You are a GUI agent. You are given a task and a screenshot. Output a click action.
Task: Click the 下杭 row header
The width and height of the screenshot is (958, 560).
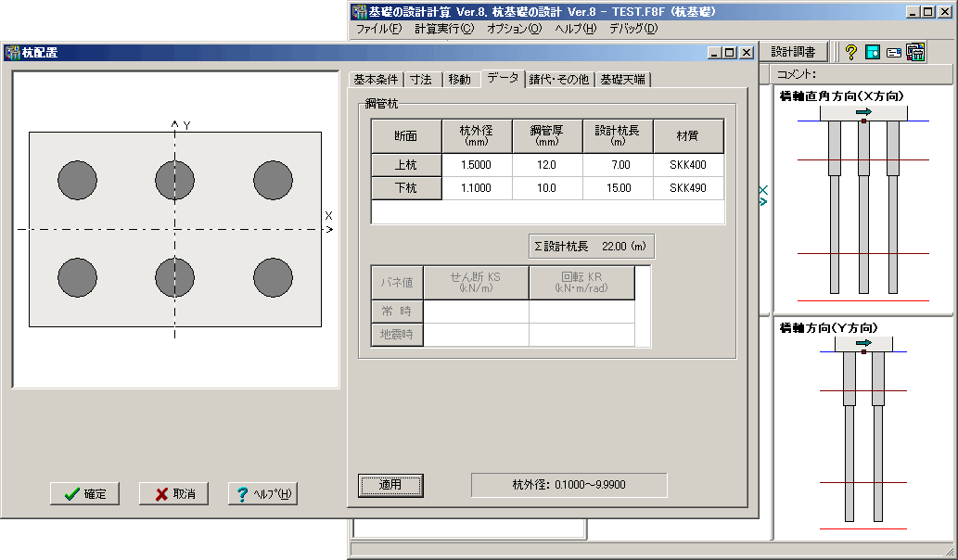click(406, 188)
